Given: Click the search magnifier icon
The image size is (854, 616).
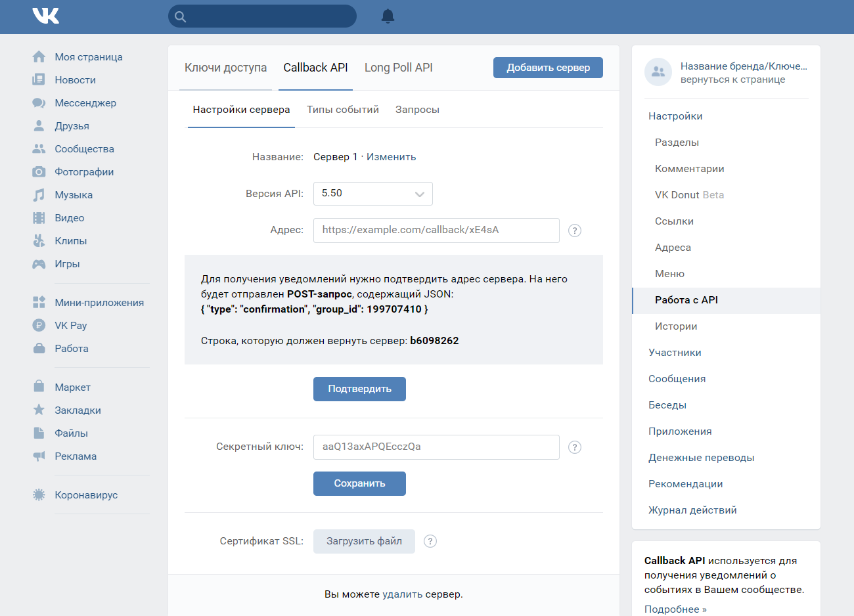Looking at the screenshot, I should tap(181, 17).
